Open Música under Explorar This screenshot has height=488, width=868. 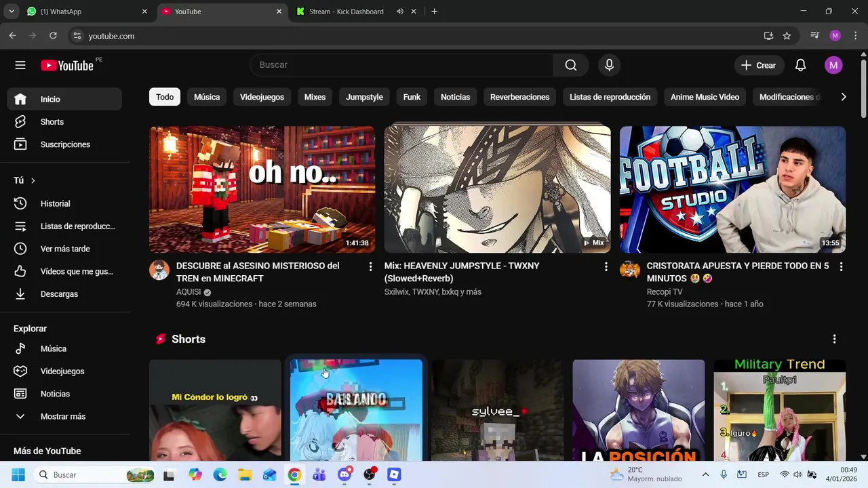click(64, 348)
